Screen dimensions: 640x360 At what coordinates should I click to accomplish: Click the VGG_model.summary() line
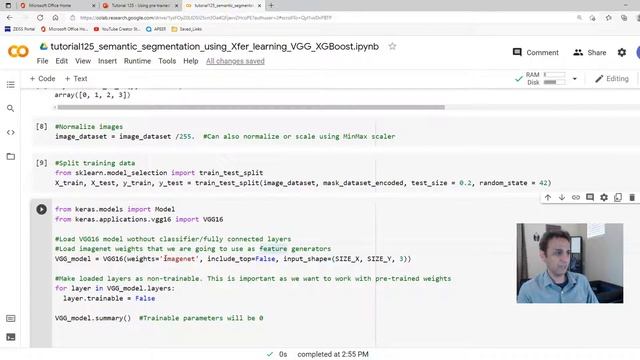click(x=93, y=318)
